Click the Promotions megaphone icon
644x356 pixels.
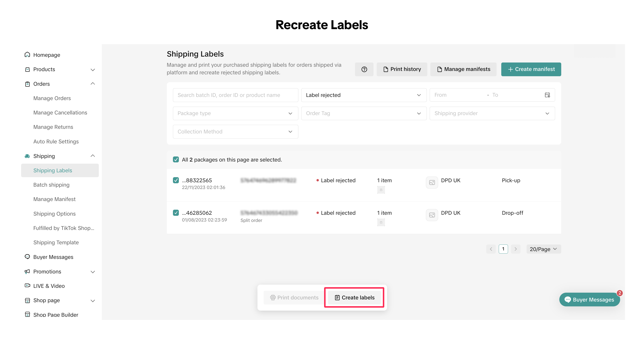click(27, 271)
